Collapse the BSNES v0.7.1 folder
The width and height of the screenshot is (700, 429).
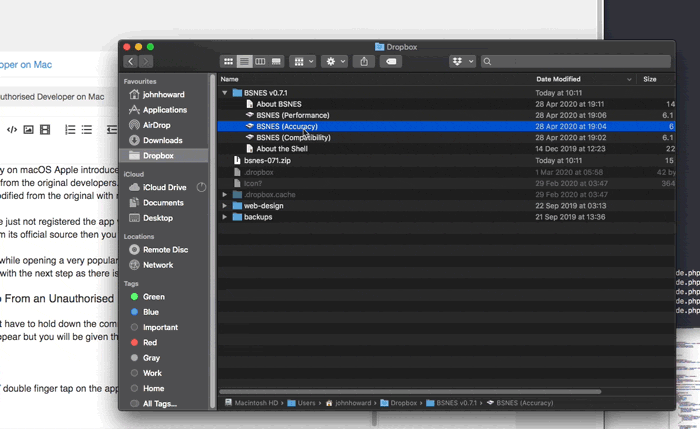click(225, 93)
